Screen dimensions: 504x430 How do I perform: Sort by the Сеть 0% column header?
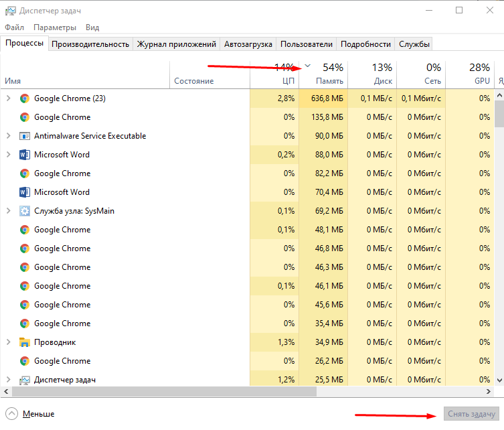pyautogui.click(x=421, y=74)
